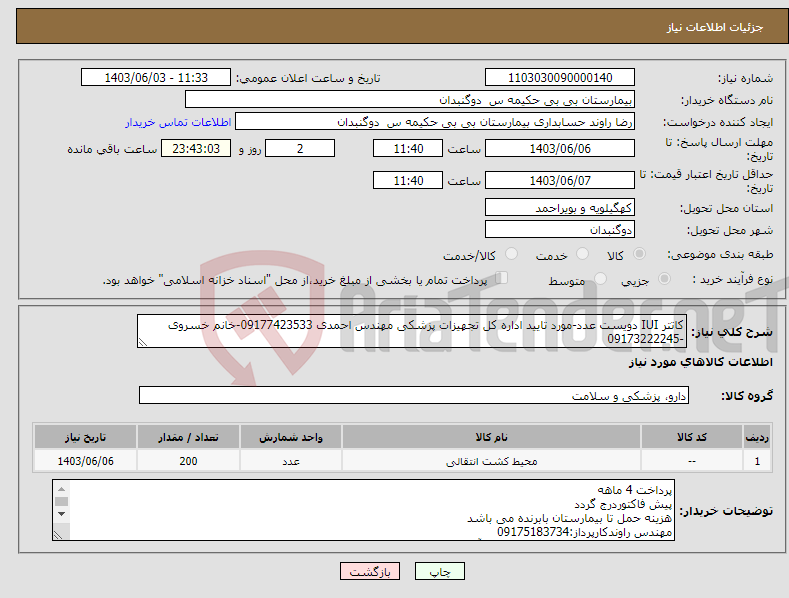789x598 pixels.
Task: Click the ردیف column header
Action: click(x=757, y=437)
